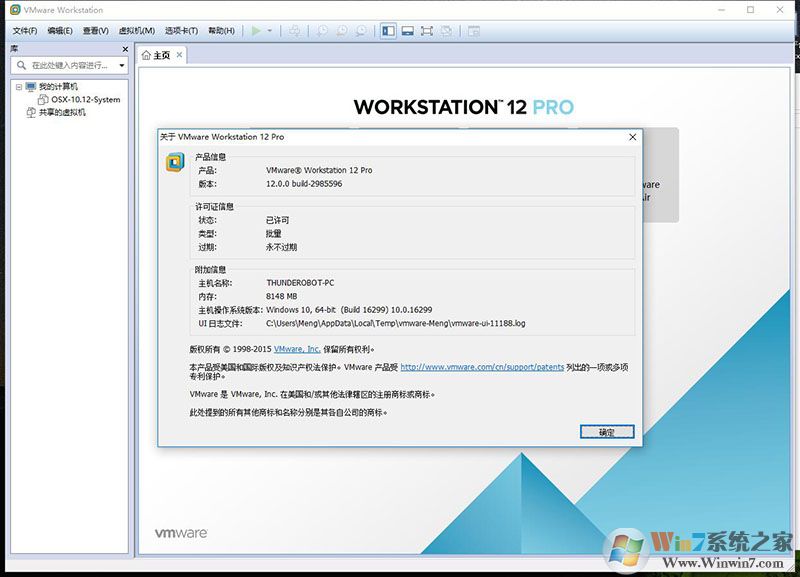The width and height of the screenshot is (800, 577).
Task: Click inside the library search input field
Action: [x=70, y=65]
